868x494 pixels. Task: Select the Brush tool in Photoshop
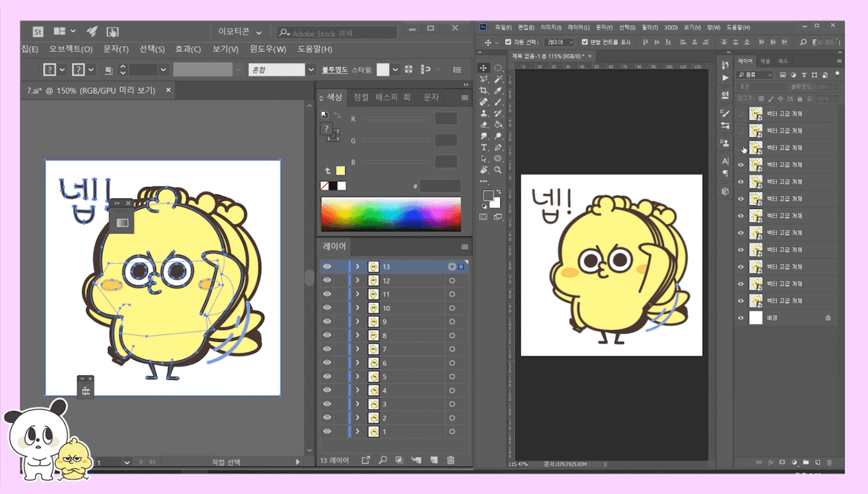[x=498, y=102]
